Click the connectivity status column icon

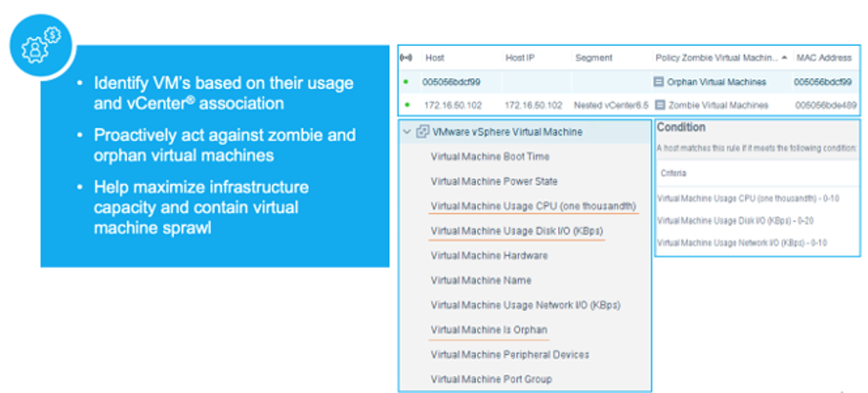pyautogui.click(x=407, y=58)
